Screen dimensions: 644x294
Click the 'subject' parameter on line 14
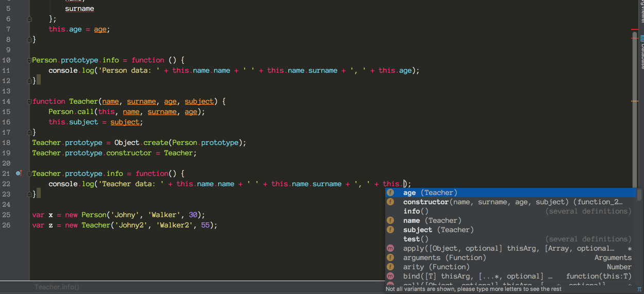pyautogui.click(x=199, y=101)
